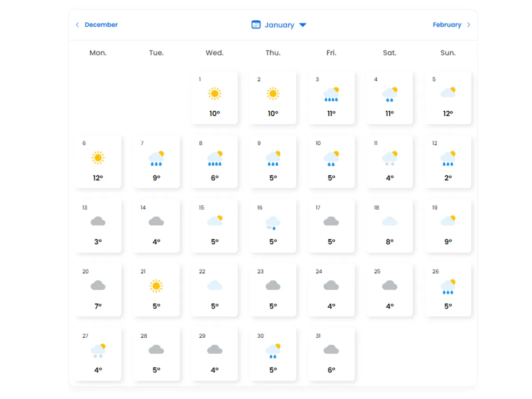The width and height of the screenshot is (532, 399).
Task: Click the right chevron after February
Action: point(469,25)
